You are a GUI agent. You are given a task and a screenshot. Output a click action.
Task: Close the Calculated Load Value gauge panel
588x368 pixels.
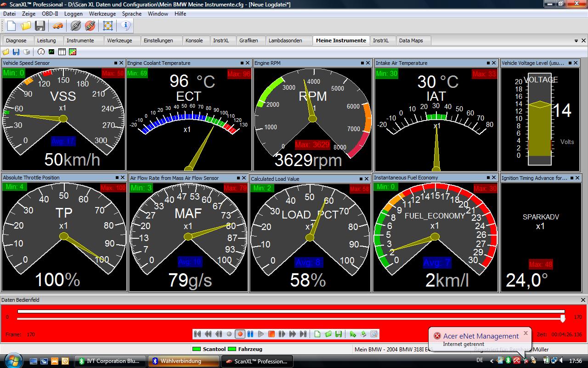pyautogui.click(x=366, y=178)
